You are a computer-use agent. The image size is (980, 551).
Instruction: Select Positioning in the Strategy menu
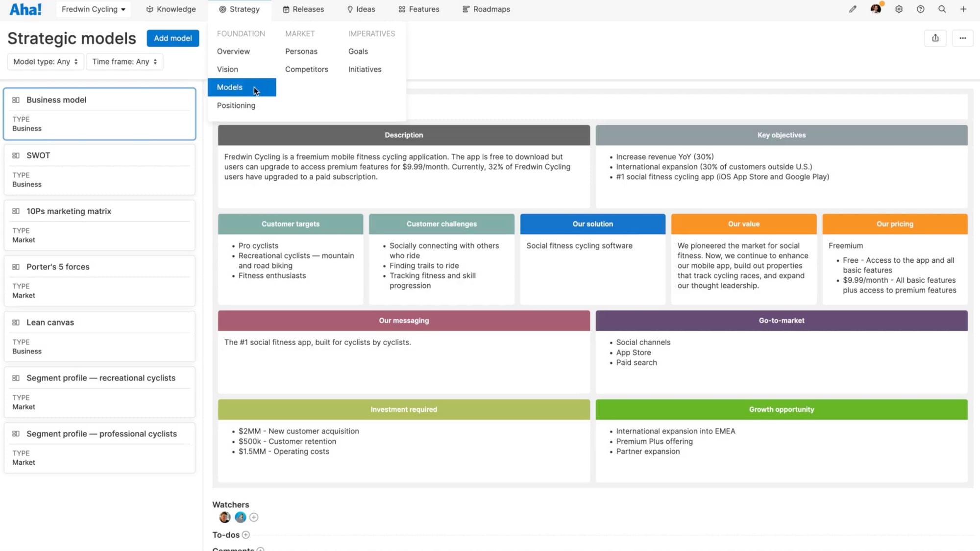236,105
